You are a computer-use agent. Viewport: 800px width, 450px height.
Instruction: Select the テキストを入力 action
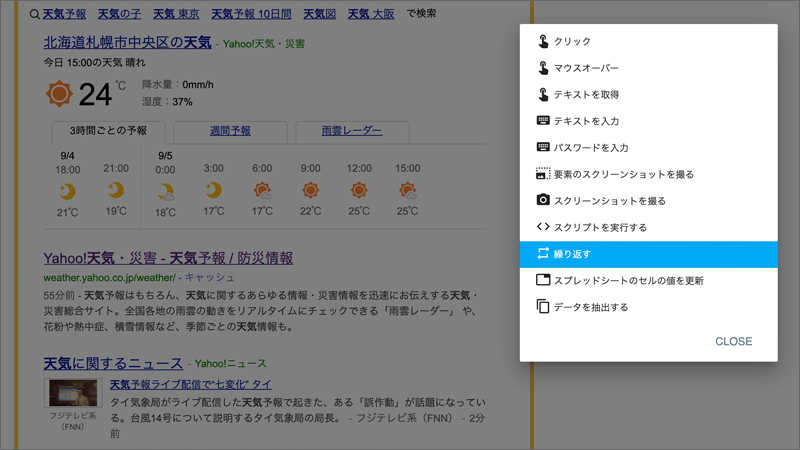coord(648,121)
